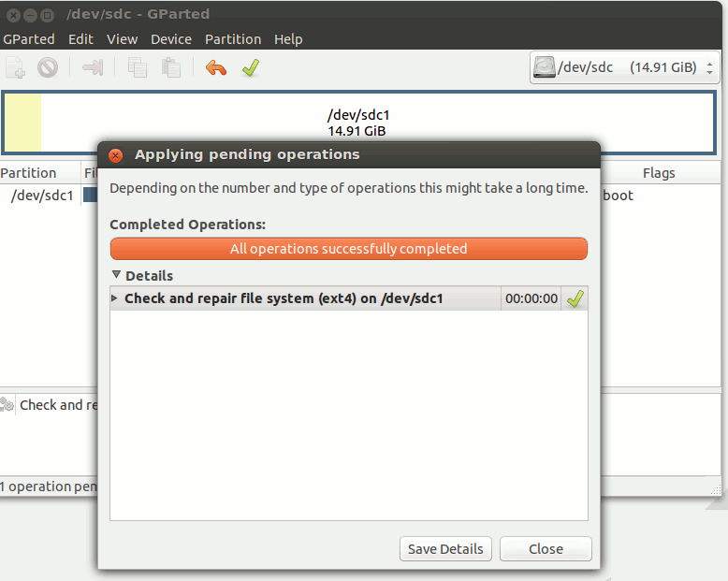This screenshot has width=728, height=581.
Task: Open the View menu
Action: [x=122, y=39]
